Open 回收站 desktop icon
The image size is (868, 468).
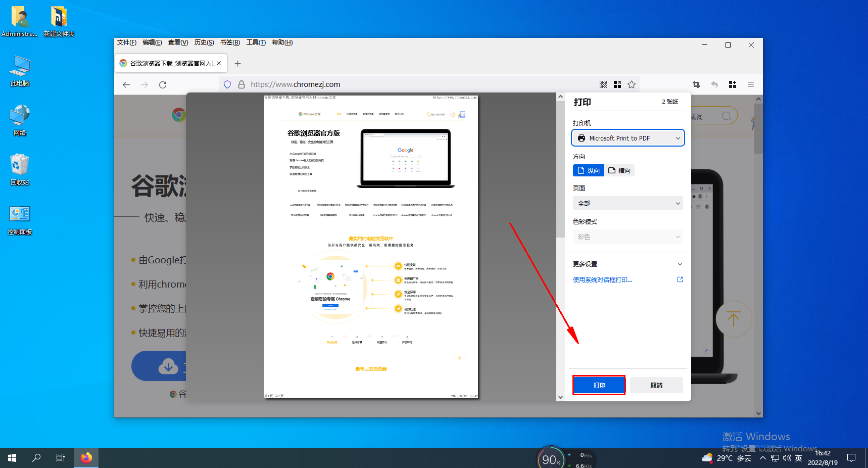20,170
